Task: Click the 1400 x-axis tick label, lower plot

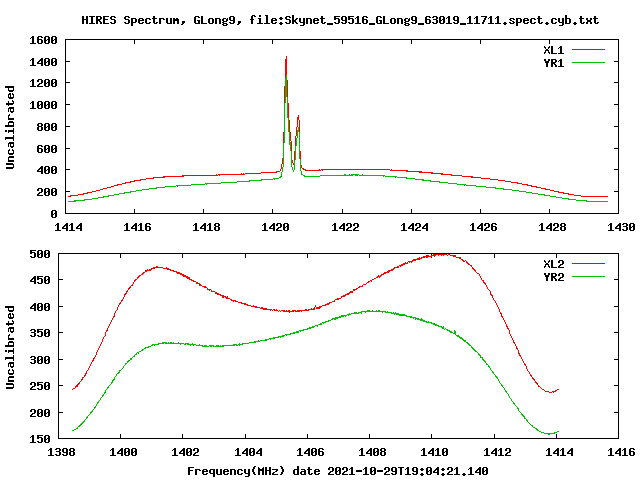Action: click(x=123, y=452)
